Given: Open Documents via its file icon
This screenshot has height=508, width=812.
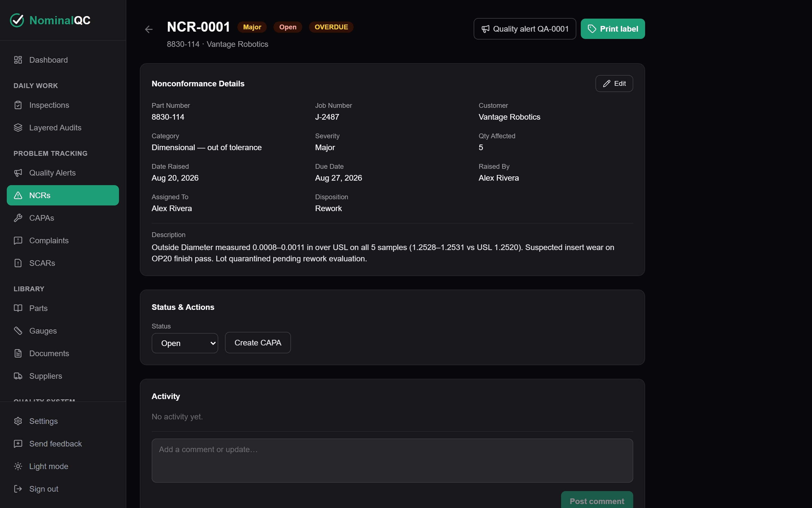Looking at the screenshot, I should [x=18, y=353].
